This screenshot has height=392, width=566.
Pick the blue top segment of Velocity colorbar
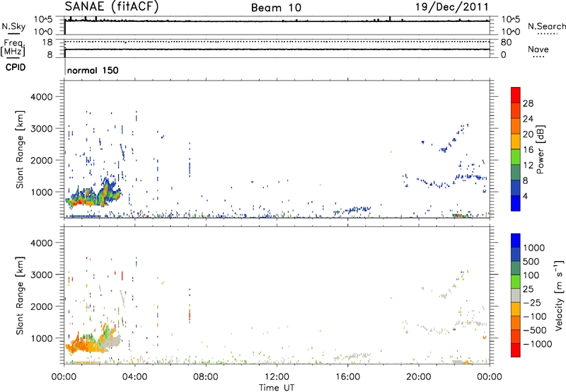pyautogui.click(x=516, y=241)
